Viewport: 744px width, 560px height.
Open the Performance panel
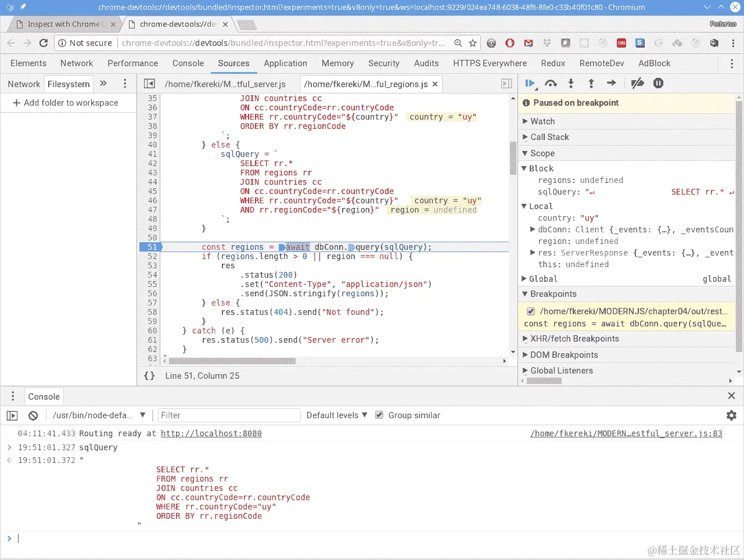coord(132,63)
